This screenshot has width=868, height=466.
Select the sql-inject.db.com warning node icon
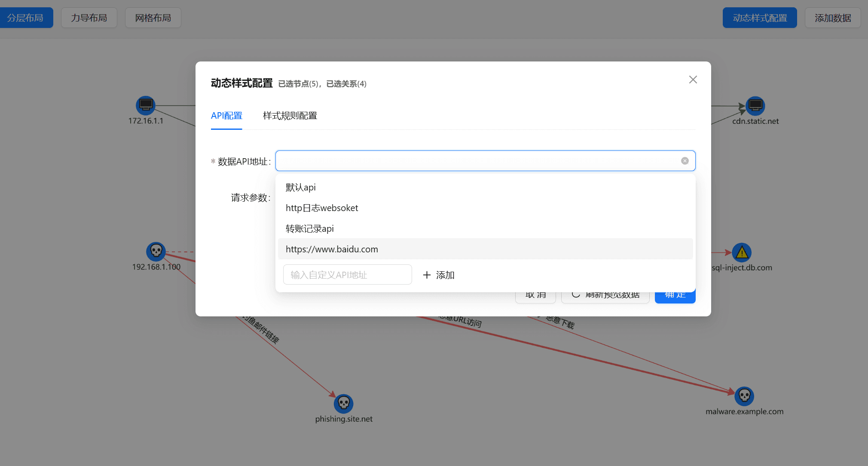pyautogui.click(x=742, y=253)
